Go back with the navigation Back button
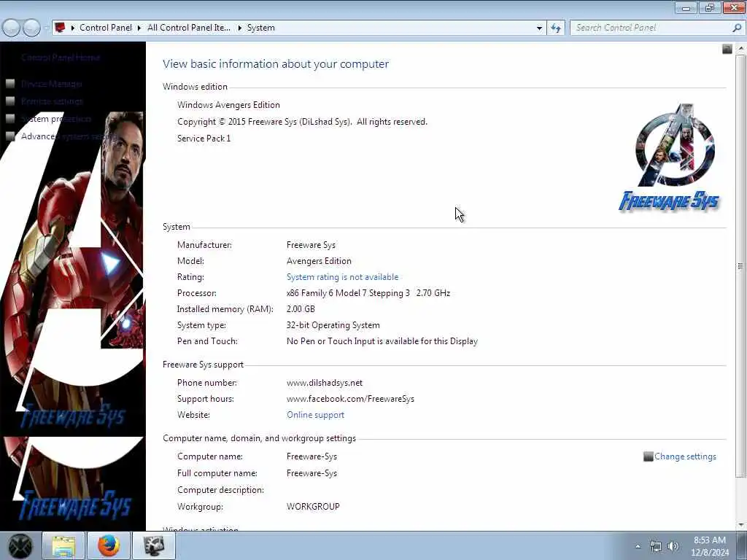 pyautogui.click(x=12, y=28)
